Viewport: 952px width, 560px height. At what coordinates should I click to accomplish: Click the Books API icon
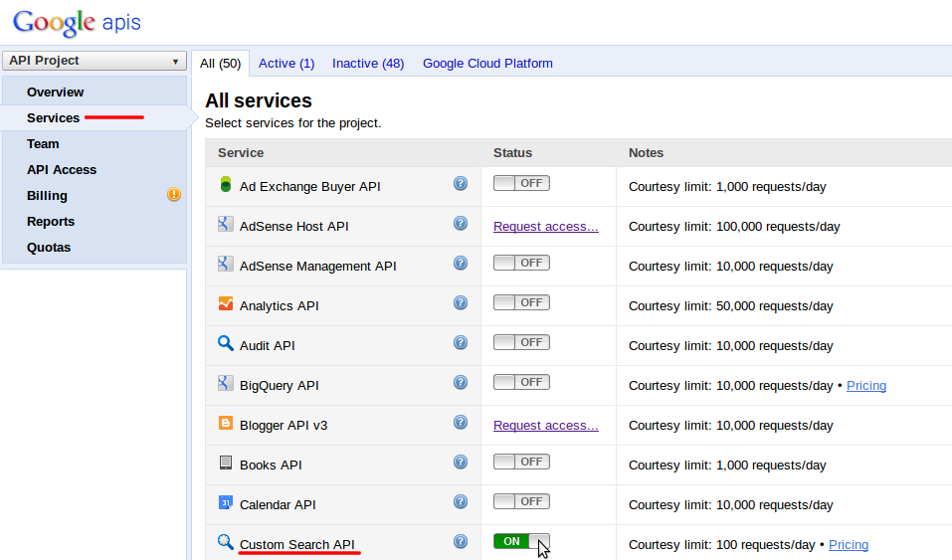point(225,464)
